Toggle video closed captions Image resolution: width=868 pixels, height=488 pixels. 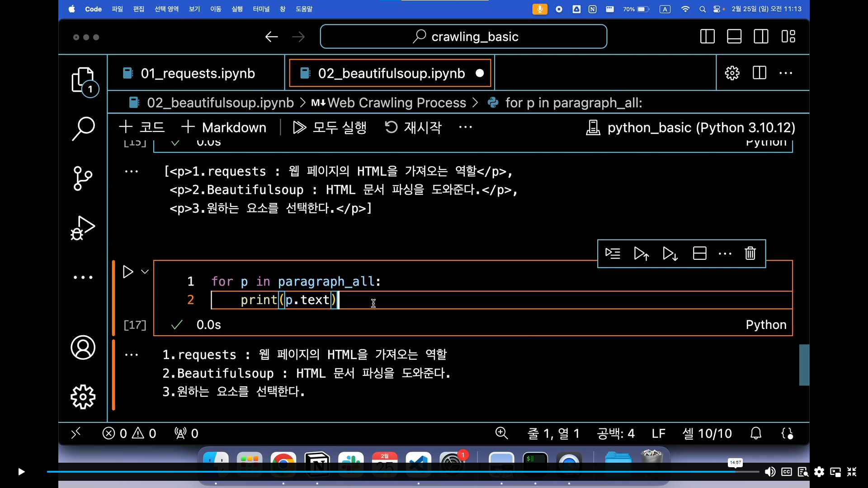pyautogui.click(x=787, y=472)
